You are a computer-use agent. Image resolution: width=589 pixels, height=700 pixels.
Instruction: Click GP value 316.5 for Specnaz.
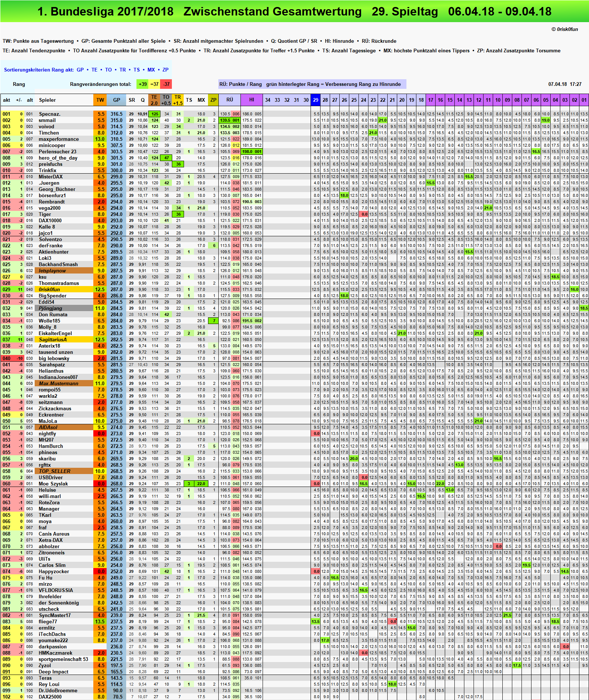click(x=117, y=114)
